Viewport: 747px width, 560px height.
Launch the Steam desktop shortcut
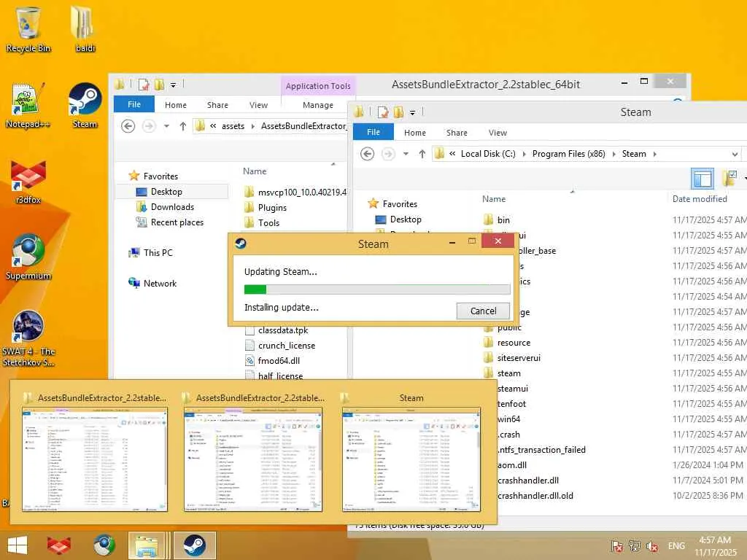[85, 106]
